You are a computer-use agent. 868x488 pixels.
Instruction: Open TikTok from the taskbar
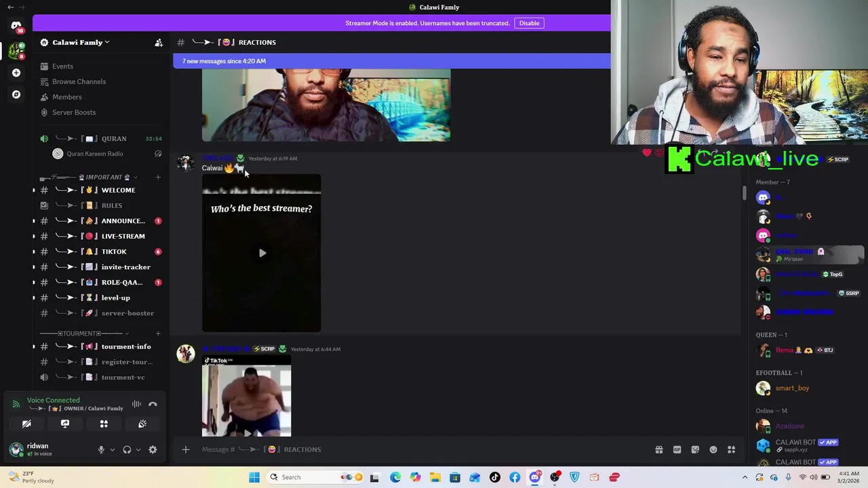click(495, 477)
